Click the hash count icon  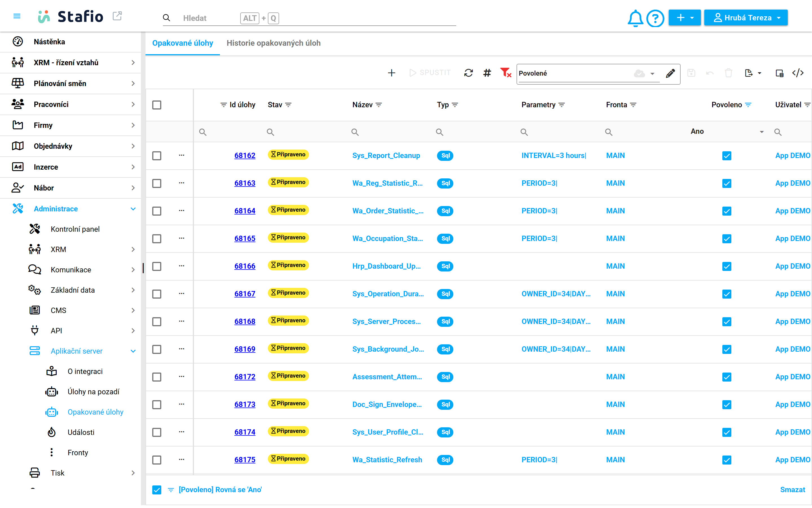pos(487,73)
